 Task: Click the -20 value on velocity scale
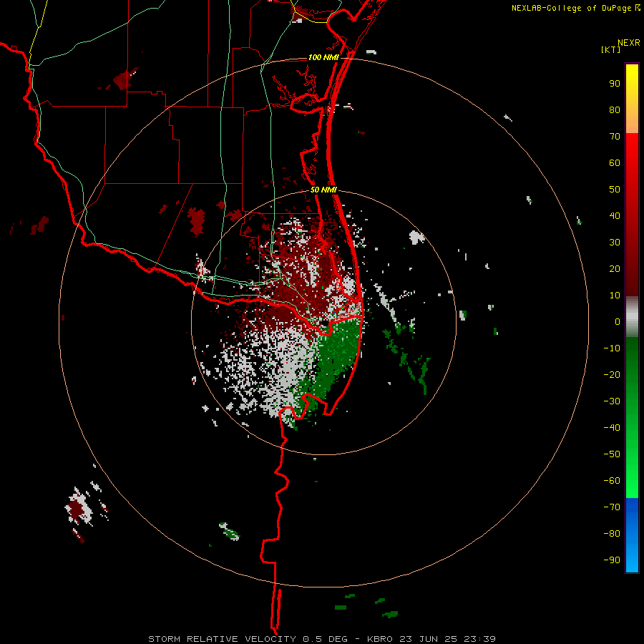[x=612, y=375]
